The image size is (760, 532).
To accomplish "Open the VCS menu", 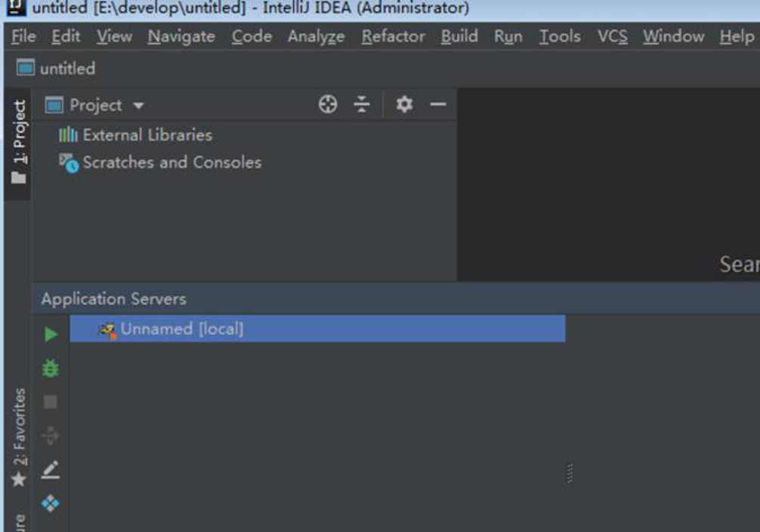I will [x=612, y=36].
